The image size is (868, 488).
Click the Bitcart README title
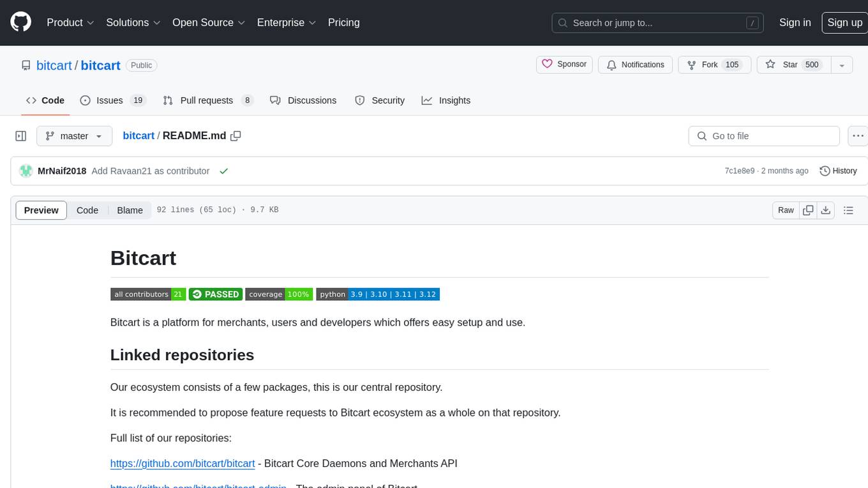click(143, 258)
